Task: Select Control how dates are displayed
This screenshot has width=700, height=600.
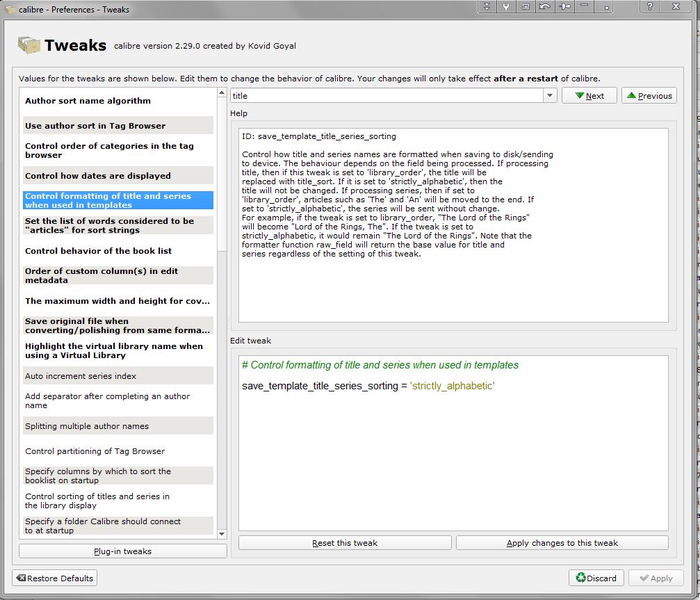Action: click(x=118, y=175)
